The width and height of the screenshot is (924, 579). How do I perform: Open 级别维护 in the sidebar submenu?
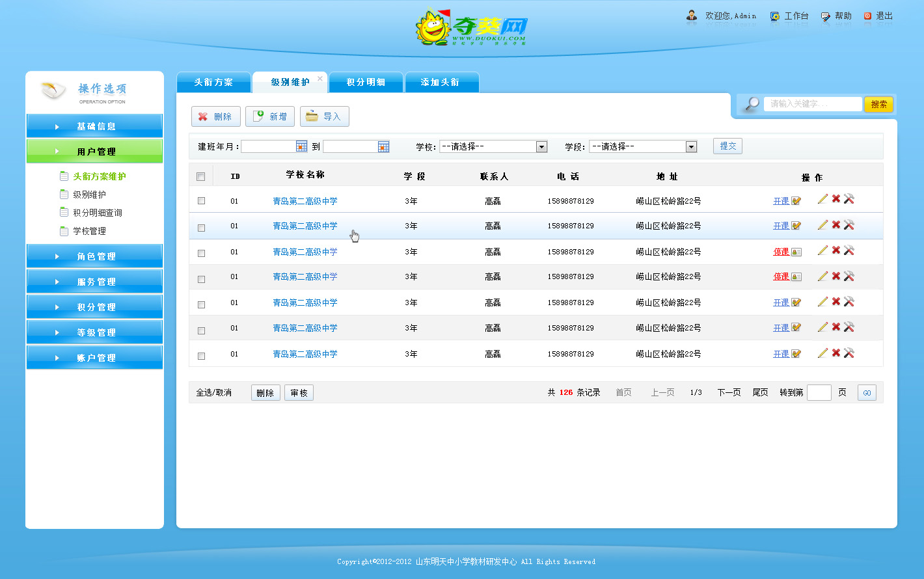pos(89,195)
